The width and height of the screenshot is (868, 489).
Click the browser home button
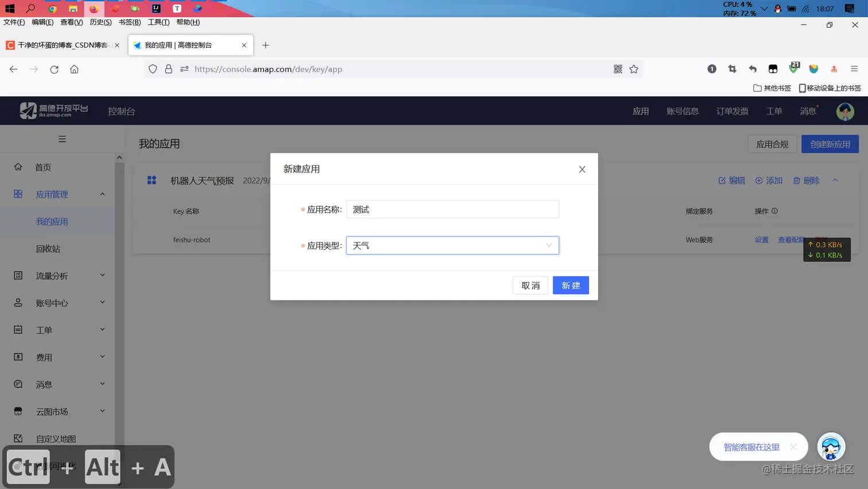tap(74, 69)
